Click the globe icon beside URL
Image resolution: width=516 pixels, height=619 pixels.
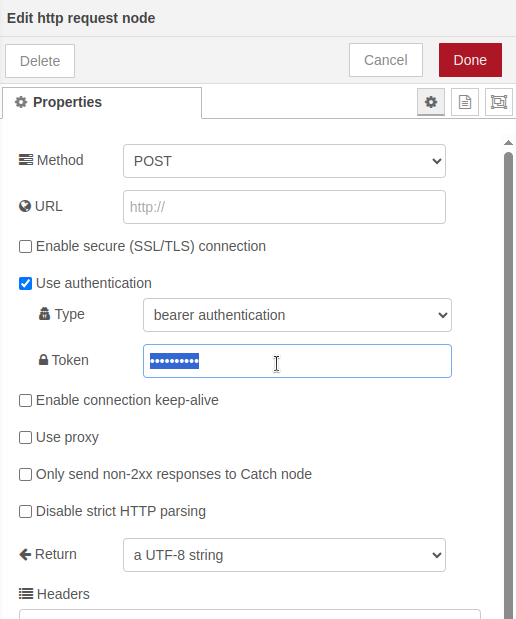click(25, 206)
